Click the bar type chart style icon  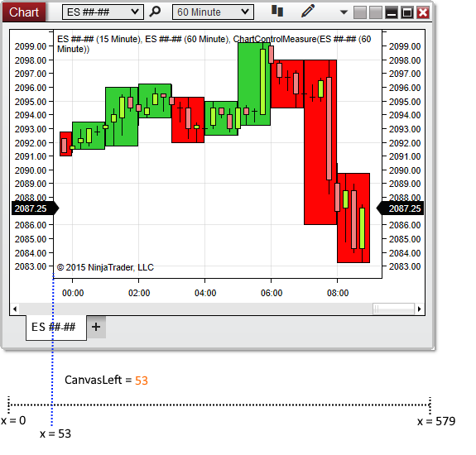click(277, 11)
